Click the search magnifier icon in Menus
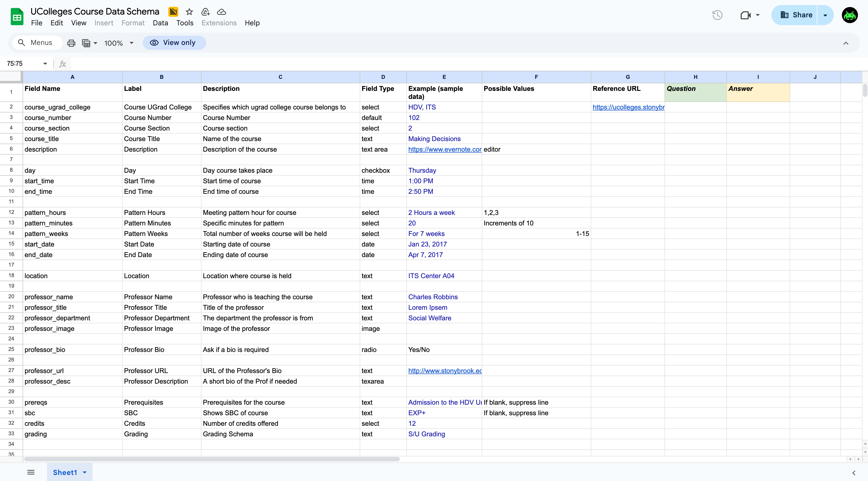The image size is (868, 481). pos(22,43)
